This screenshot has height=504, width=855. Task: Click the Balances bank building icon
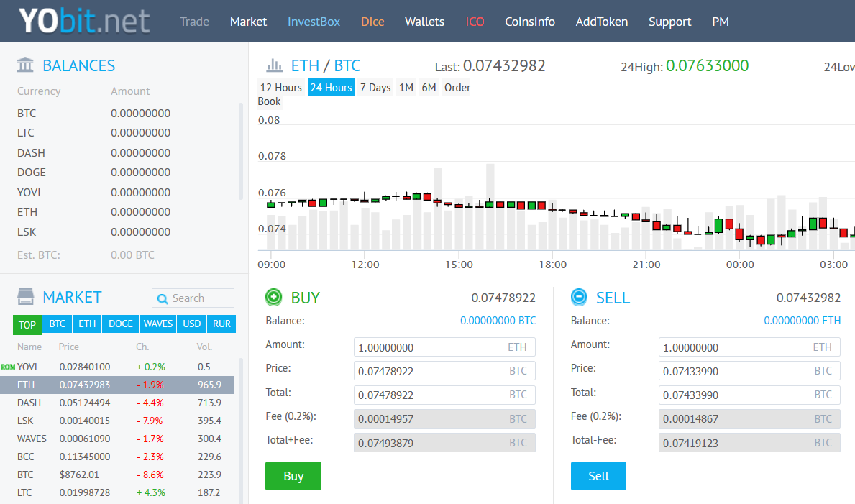(x=25, y=65)
